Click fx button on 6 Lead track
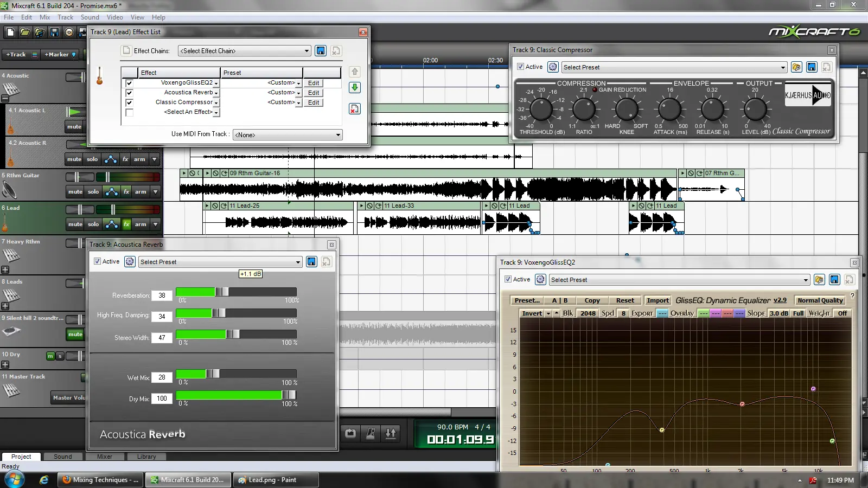 (126, 224)
